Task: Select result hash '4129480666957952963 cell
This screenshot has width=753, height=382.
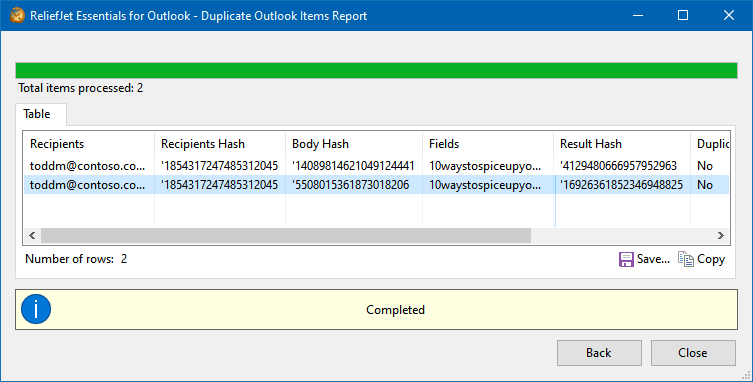Action: coord(619,166)
